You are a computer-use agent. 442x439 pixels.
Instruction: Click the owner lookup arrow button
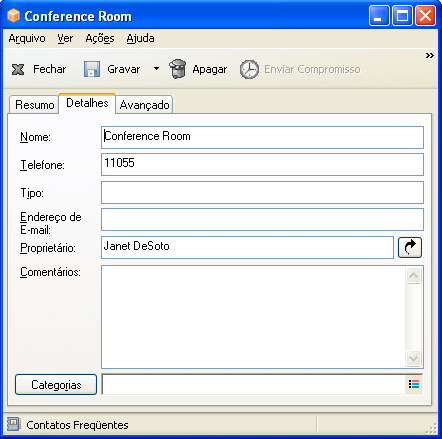coord(410,247)
